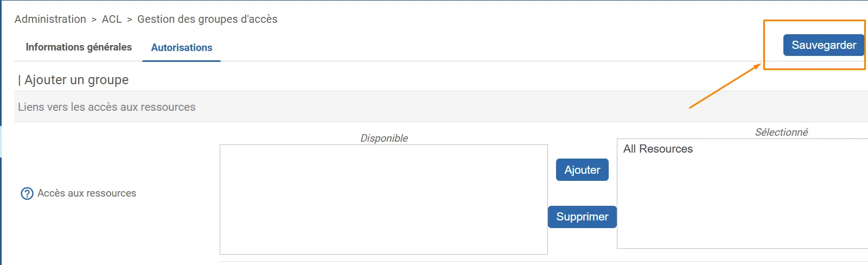Navigate to ACL in the breadcrumb

pos(112,19)
